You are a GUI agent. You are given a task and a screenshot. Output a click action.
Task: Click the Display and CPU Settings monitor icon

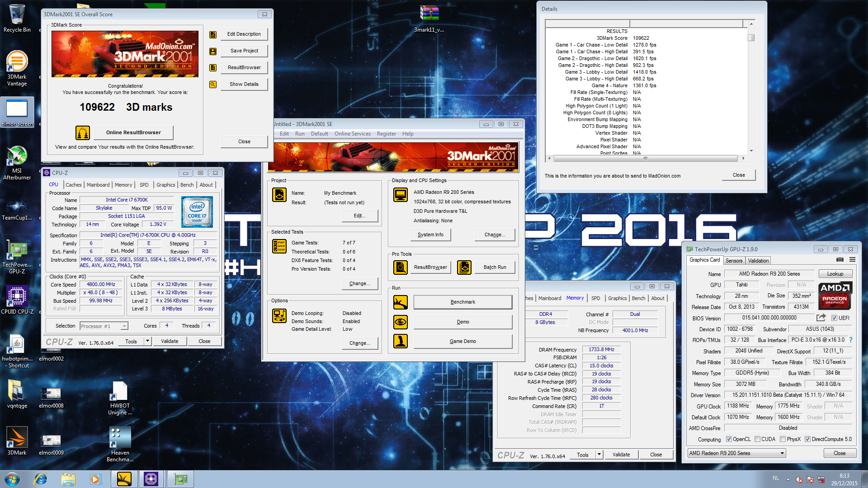coord(401,194)
